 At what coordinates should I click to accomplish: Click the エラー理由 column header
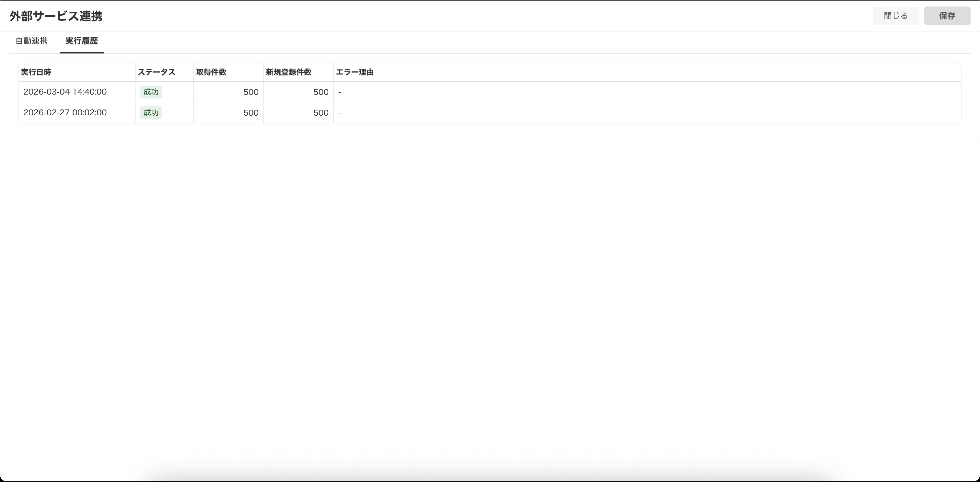tap(355, 72)
